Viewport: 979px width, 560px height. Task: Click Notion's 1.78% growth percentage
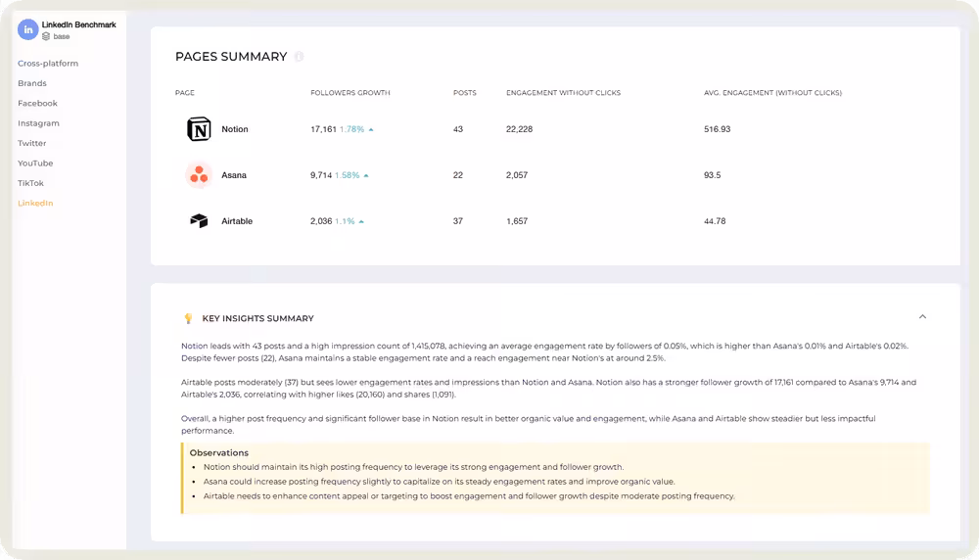[351, 129]
